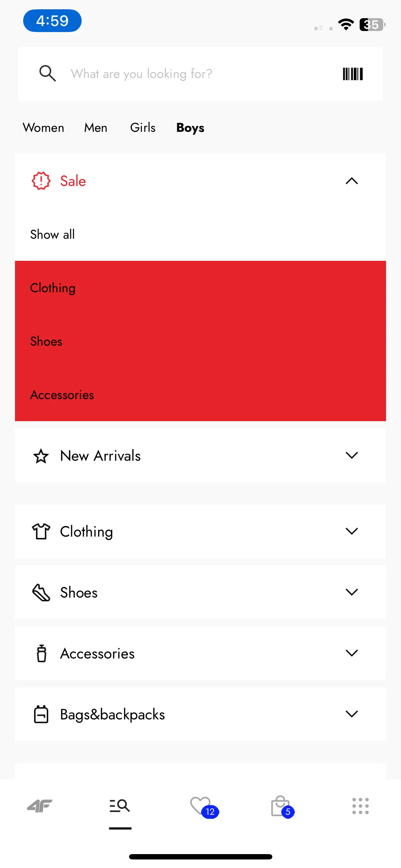401x868 pixels.
Task: Tap the red Sale badge icon
Action: click(41, 181)
